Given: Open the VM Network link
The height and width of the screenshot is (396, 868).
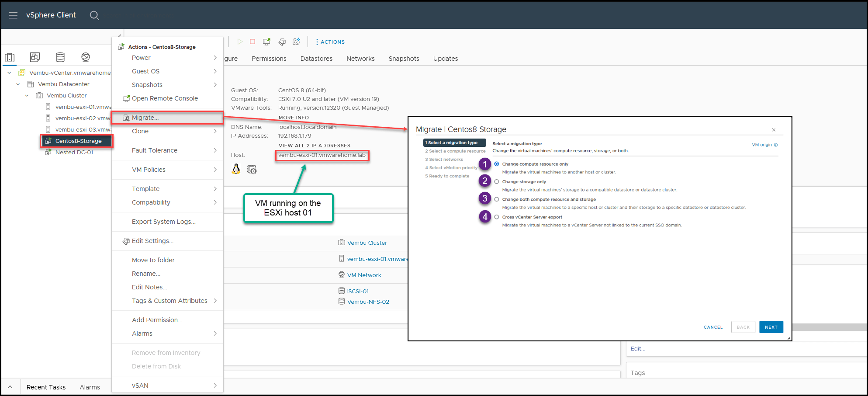Looking at the screenshot, I should pos(364,275).
